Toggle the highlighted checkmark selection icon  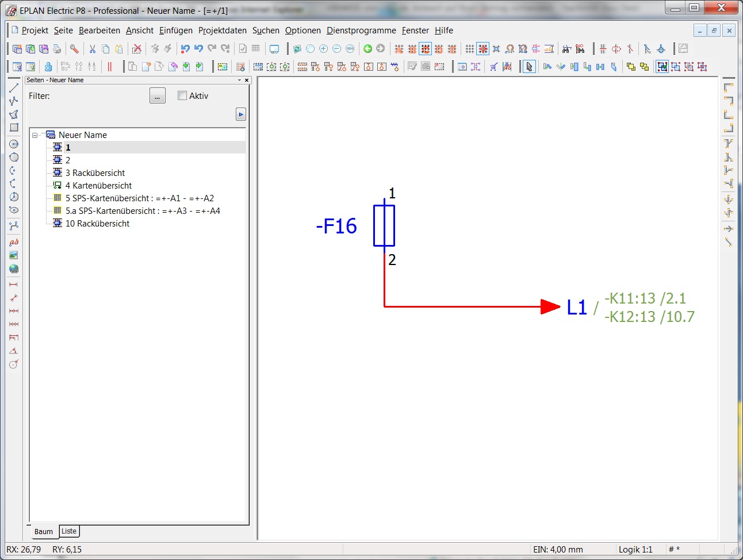point(662,67)
